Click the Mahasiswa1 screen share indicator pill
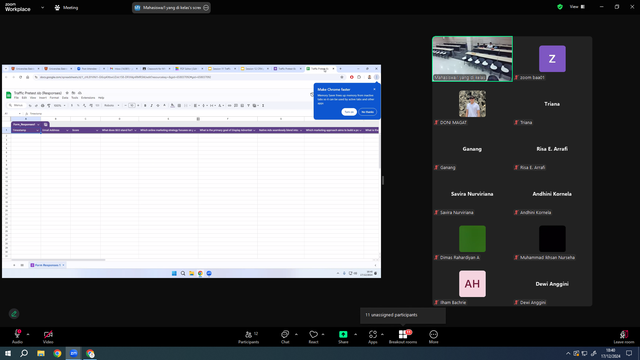The width and height of the screenshot is (640, 360). (x=171, y=7)
